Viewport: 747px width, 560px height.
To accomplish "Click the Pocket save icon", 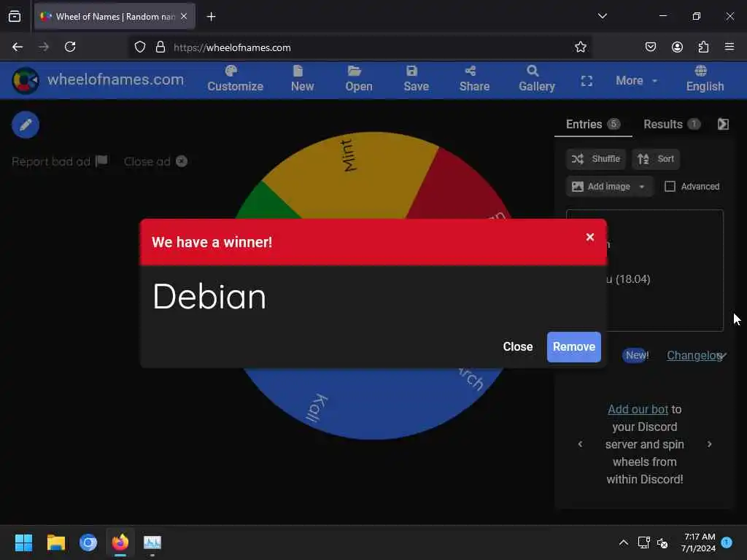I will pyautogui.click(x=650, y=47).
